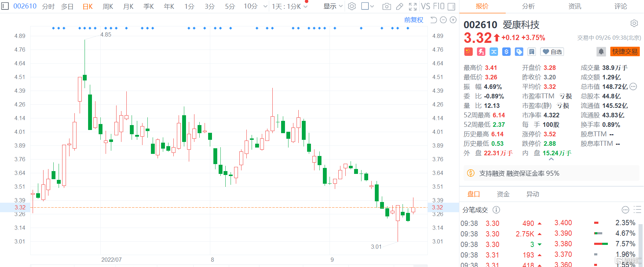Switch to 资金 capital tab

[x=503, y=194]
